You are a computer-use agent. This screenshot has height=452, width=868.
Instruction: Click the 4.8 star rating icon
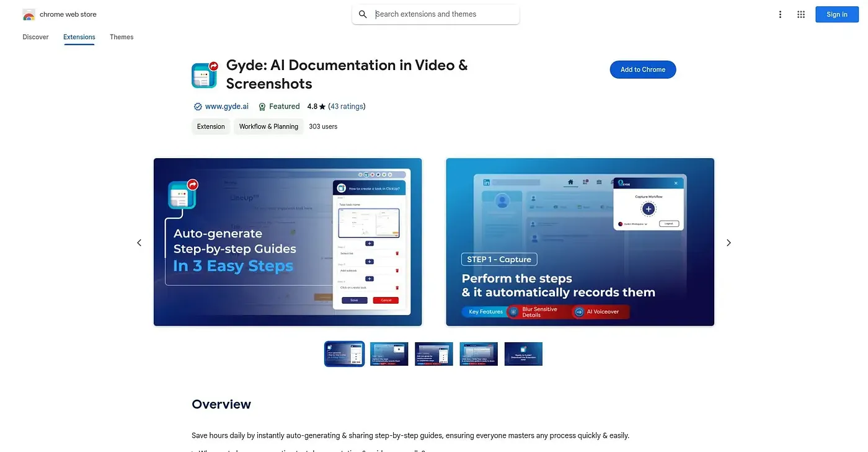pyautogui.click(x=322, y=107)
